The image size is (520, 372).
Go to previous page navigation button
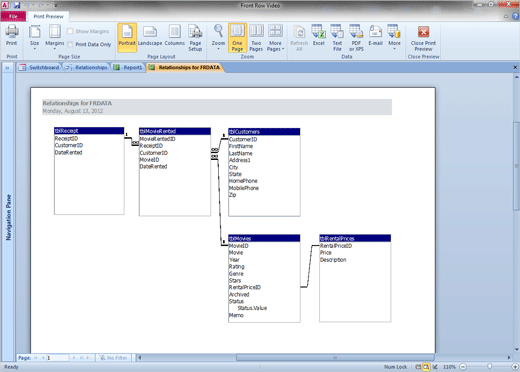click(x=43, y=358)
